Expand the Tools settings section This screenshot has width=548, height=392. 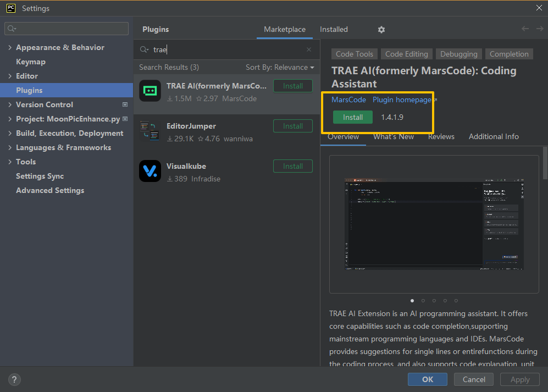10,162
